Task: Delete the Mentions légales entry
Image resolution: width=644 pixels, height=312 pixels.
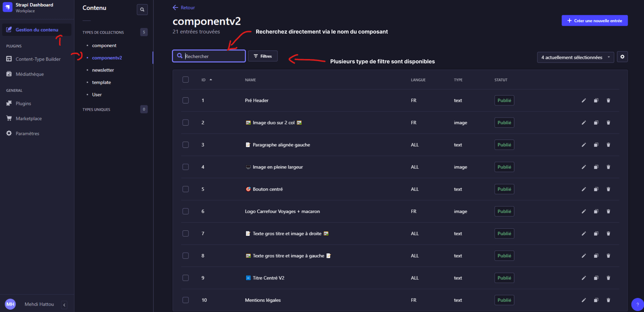Action: pyautogui.click(x=608, y=300)
